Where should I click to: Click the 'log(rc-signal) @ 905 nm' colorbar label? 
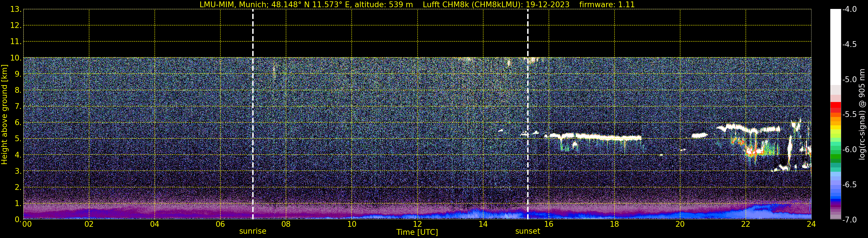tap(862, 114)
